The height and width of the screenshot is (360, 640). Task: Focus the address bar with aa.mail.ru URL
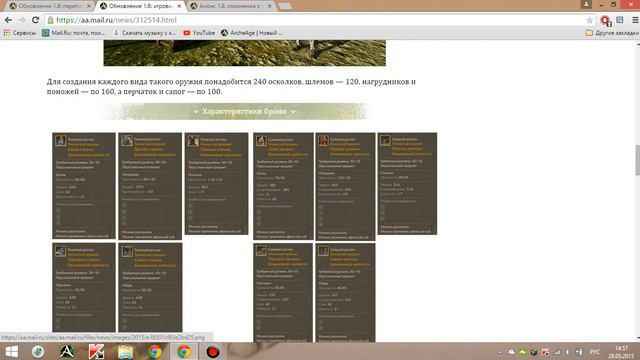318,20
